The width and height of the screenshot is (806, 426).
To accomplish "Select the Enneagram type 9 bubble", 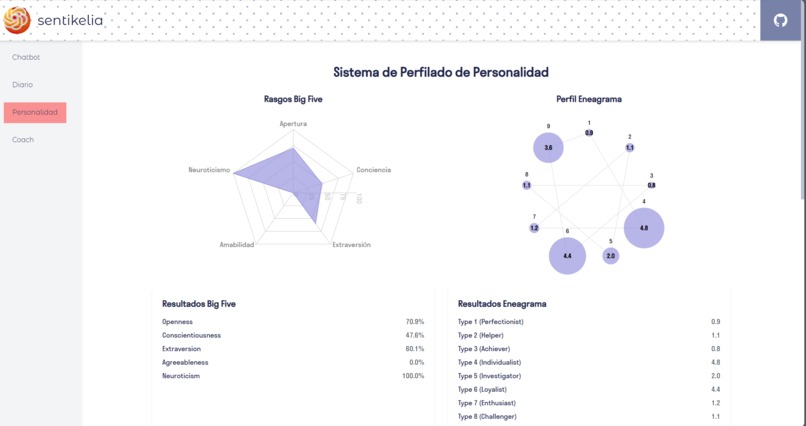I will [548, 147].
